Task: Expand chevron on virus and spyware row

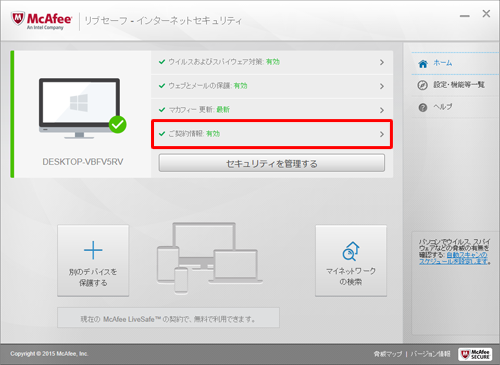Action: pyautogui.click(x=382, y=62)
